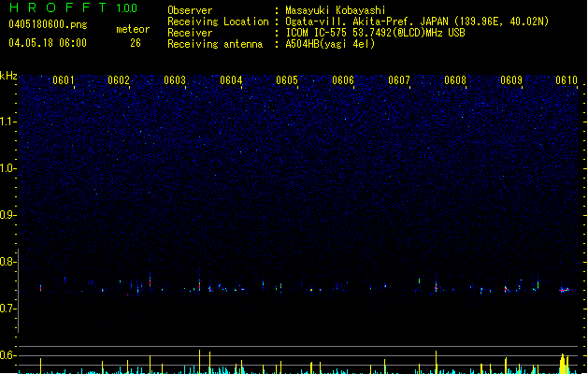Click the 0.6 kHz axis label

point(8,355)
